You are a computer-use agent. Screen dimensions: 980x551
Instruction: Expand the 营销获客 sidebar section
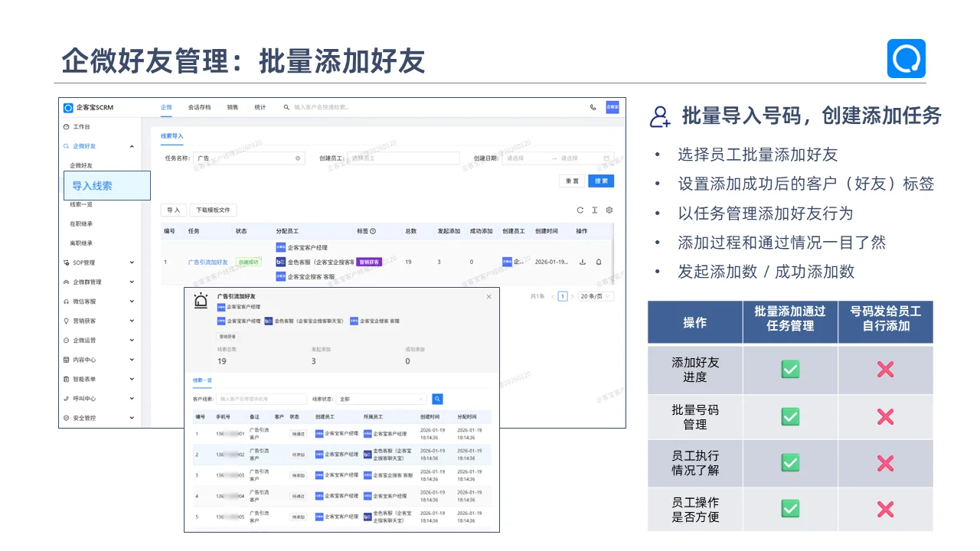[132, 321]
